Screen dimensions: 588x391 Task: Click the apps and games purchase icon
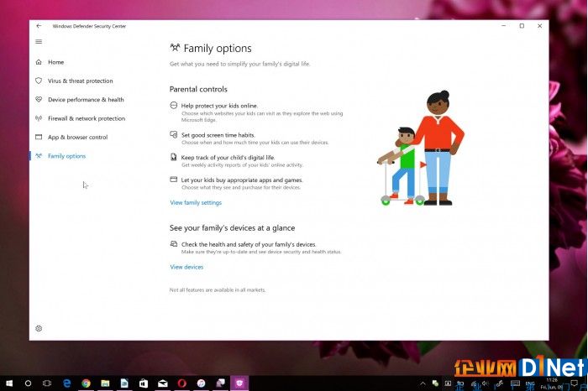coord(173,180)
